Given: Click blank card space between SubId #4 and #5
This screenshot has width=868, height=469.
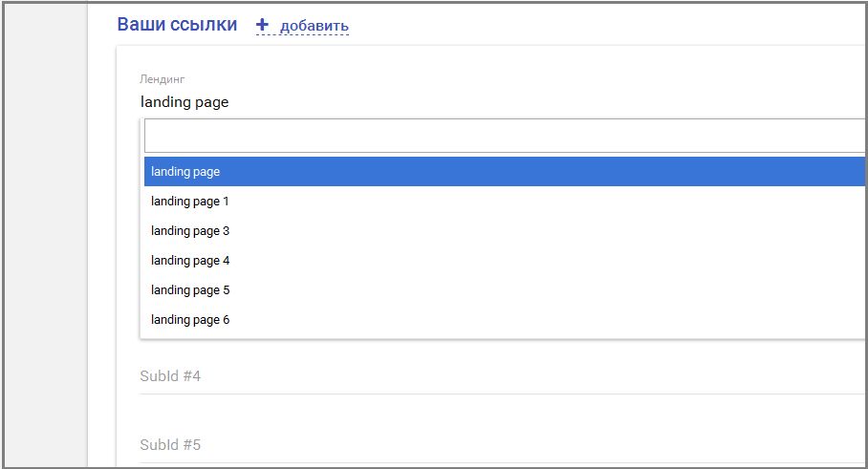Looking at the screenshot, I should pyautogui.click(x=502, y=412).
